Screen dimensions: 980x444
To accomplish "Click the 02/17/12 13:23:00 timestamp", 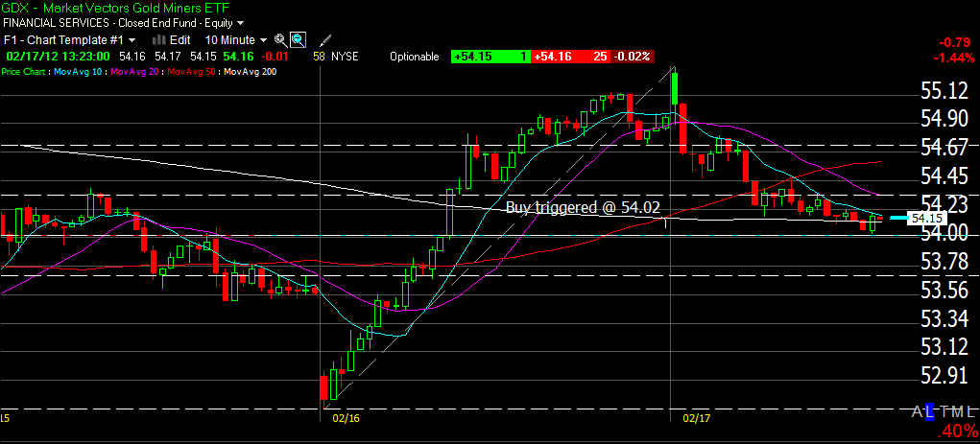I will [59, 56].
